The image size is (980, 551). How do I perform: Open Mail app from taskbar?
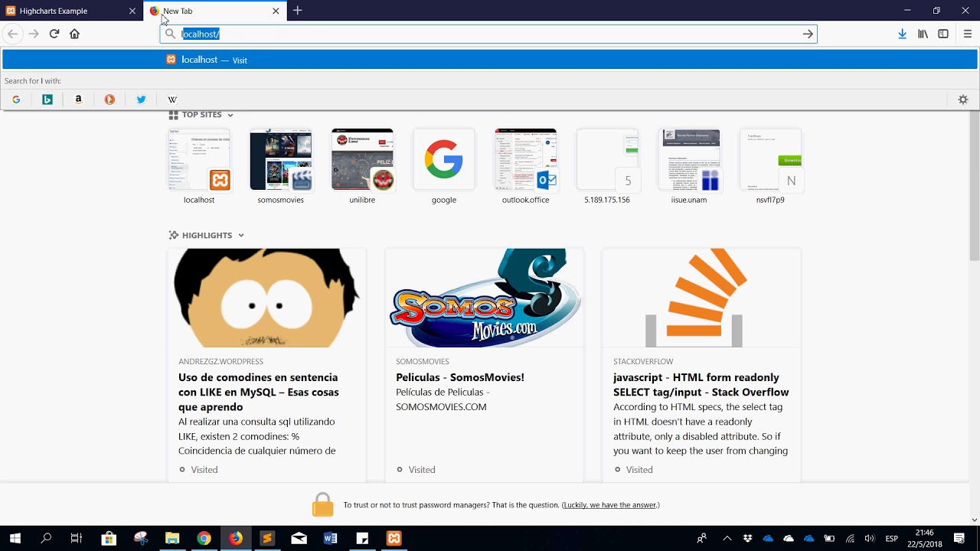[299, 538]
